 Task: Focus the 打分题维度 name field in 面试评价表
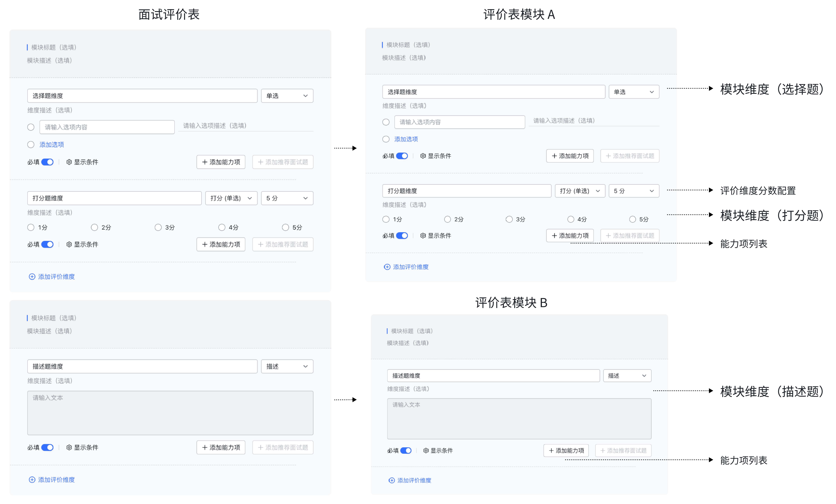point(114,198)
